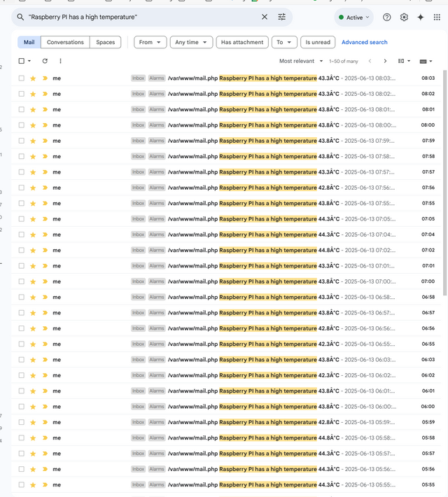Toggle the star on the 07:56 email

tap(33, 188)
